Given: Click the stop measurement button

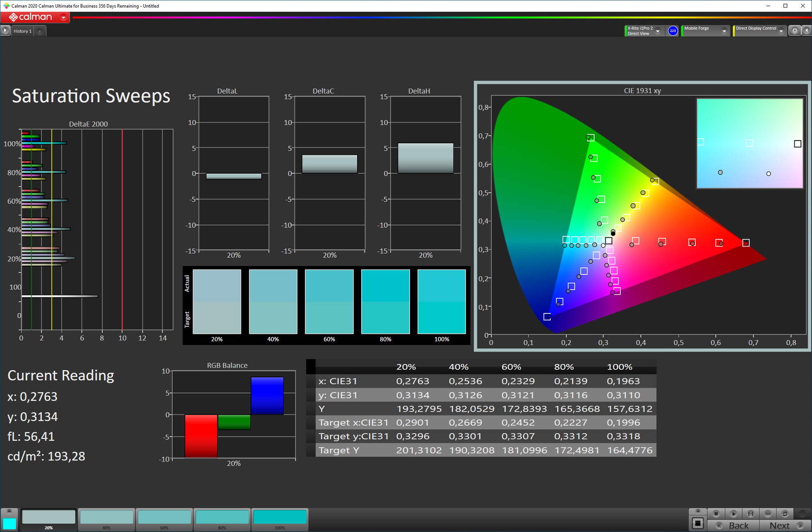Looking at the screenshot, I should click(716, 513).
